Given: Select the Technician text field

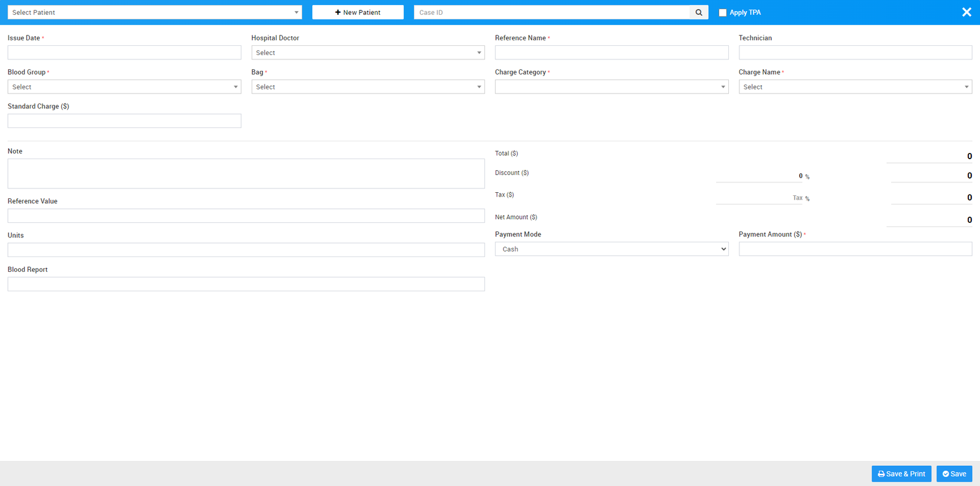Looking at the screenshot, I should 855,53.
